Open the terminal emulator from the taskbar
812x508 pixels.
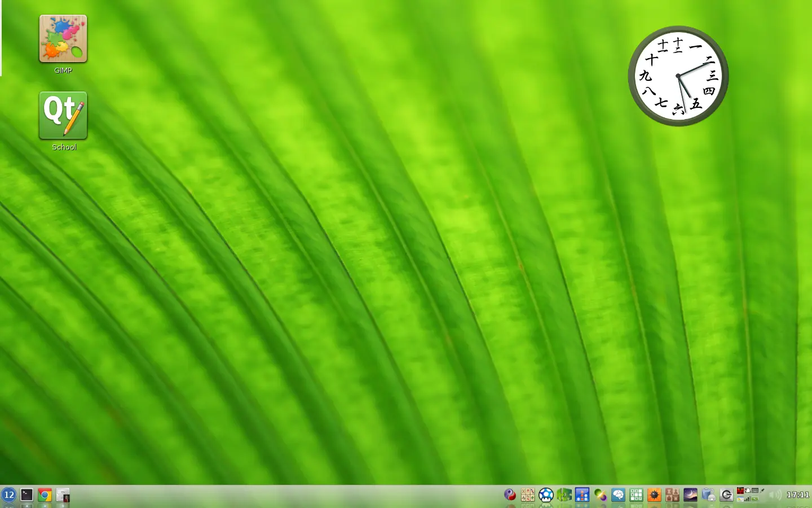pos(27,495)
